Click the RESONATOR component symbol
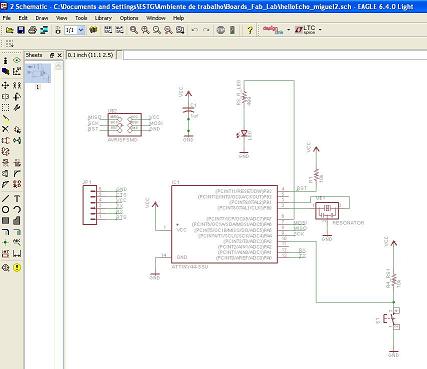This screenshot has height=369, width=427. [327, 210]
